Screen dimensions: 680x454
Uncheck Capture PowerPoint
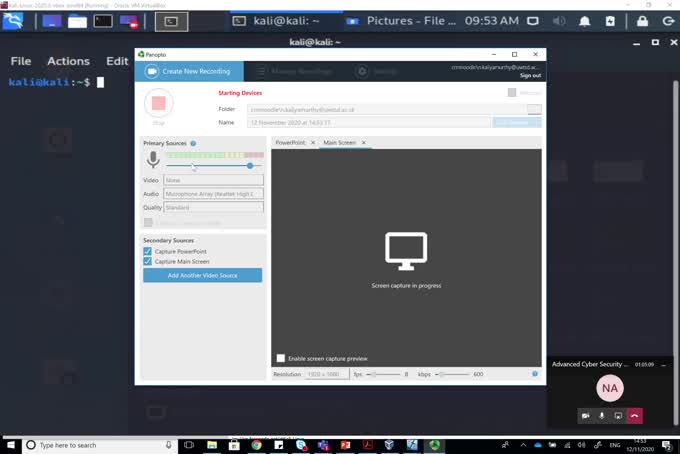point(148,251)
